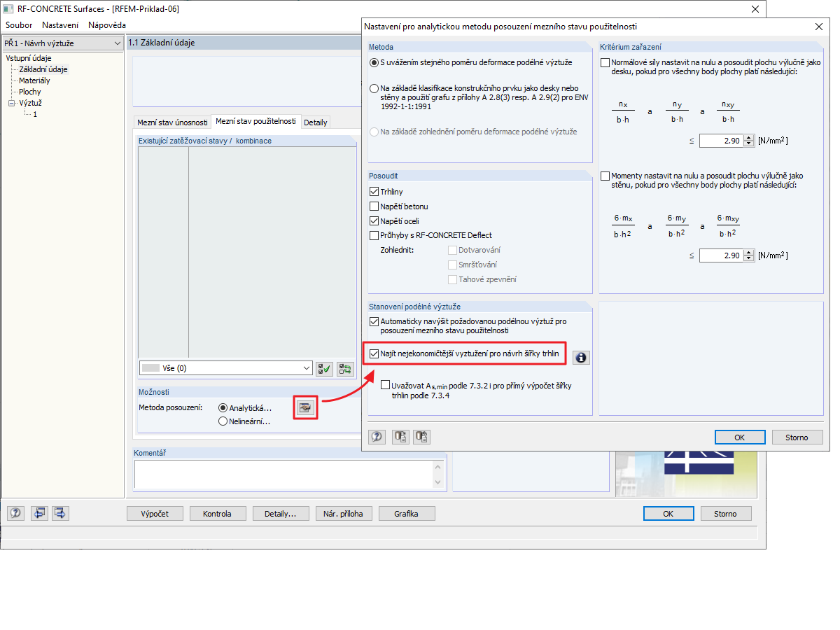This screenshot has height=630, width=840.
Task: Open analytical method settings icon button
Action: (x=306, y=407)
